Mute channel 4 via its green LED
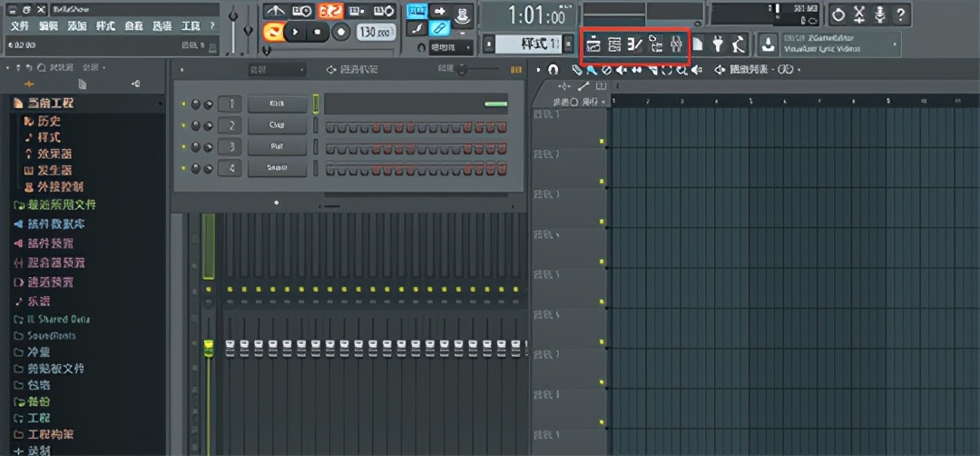This screenshot has width=980, height=456. (x=183, y=168)
